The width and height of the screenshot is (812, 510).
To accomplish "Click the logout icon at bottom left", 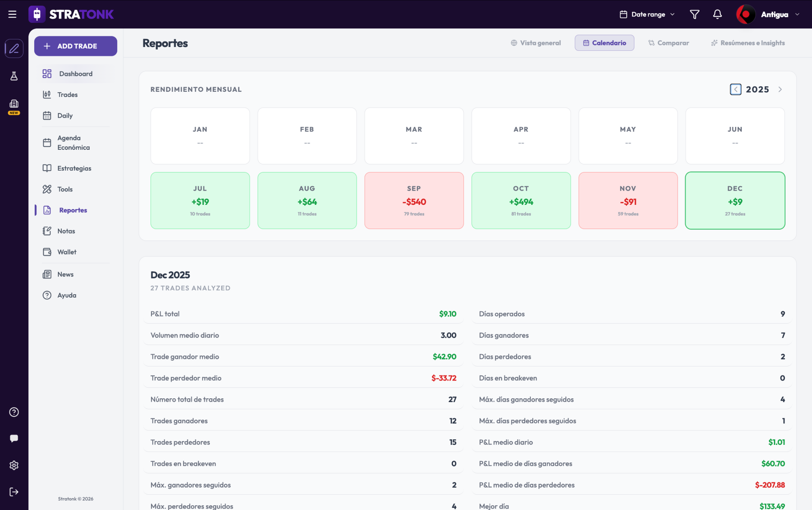I will tap(14, 492).
